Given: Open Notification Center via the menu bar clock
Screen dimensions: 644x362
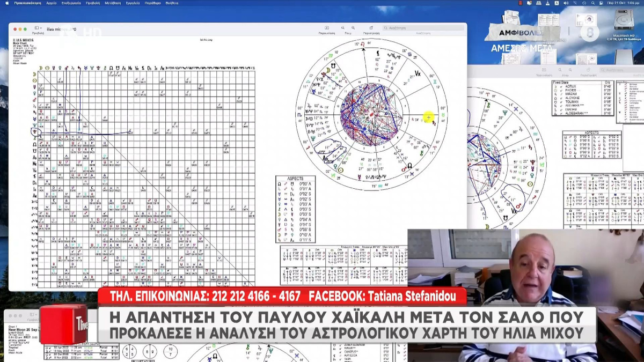Looking at the screenshot, I should click(623, 3).
